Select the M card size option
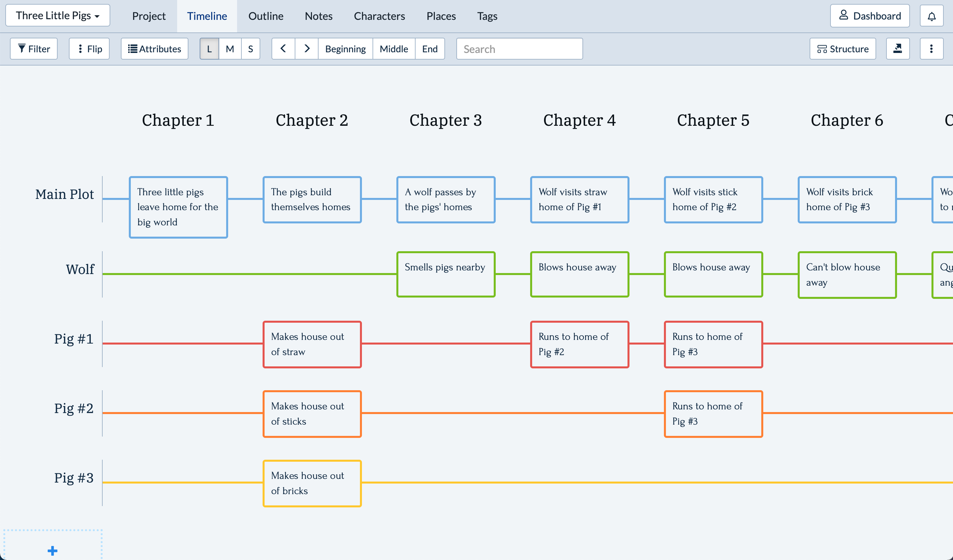The image size is (953, 560). (229, 48)
